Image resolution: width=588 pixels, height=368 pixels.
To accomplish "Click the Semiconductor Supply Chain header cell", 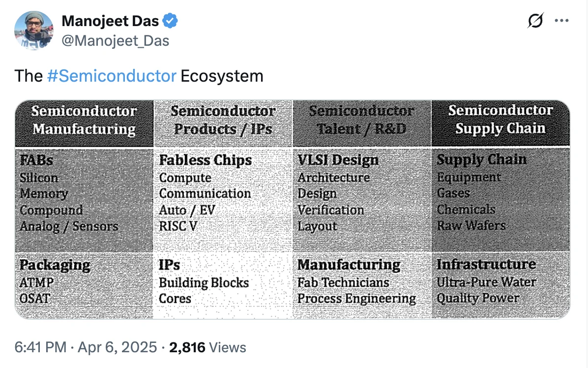I will click(x=500, y=123).
